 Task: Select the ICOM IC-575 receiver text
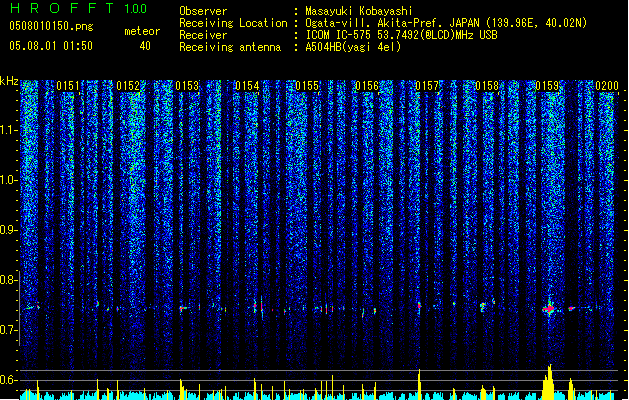[x=401, y=35]
